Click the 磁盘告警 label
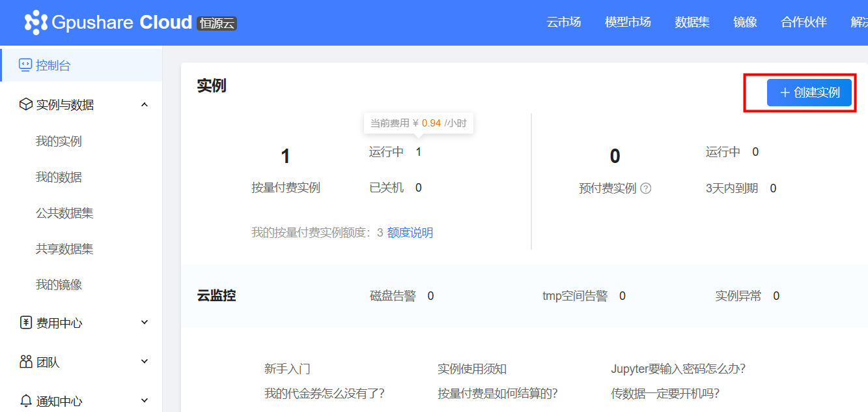868x412 pixels. [x=393, y=296]
